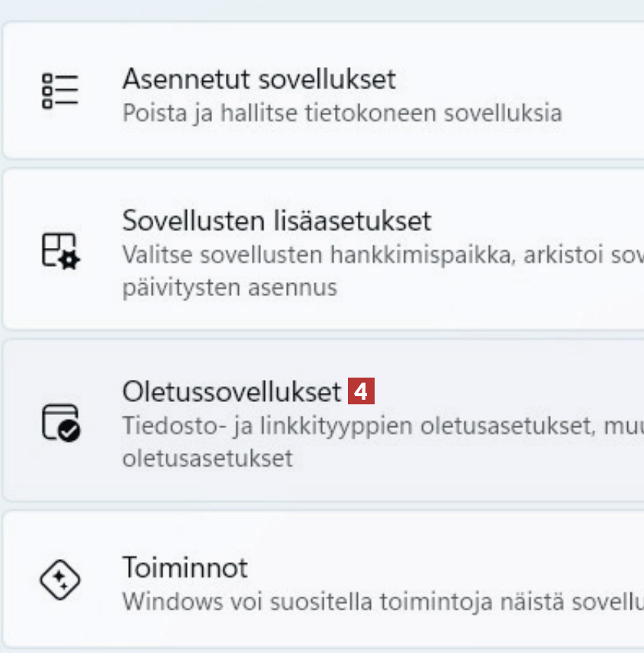
Task: Click the Asennetut sovellukset list icon
Action: pos(60,91)
